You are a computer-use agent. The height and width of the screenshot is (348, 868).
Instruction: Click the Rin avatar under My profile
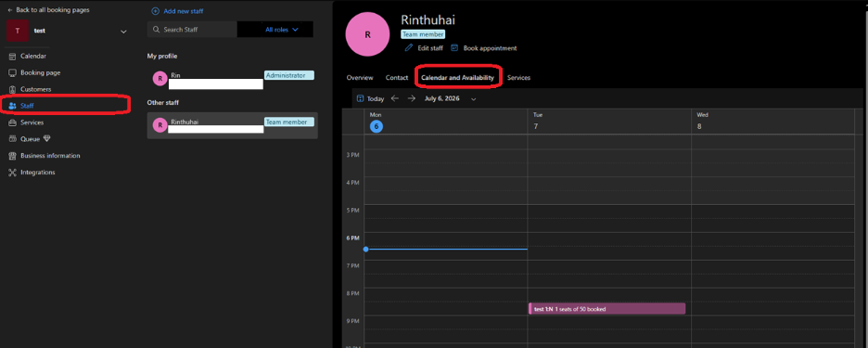(160, 79)
